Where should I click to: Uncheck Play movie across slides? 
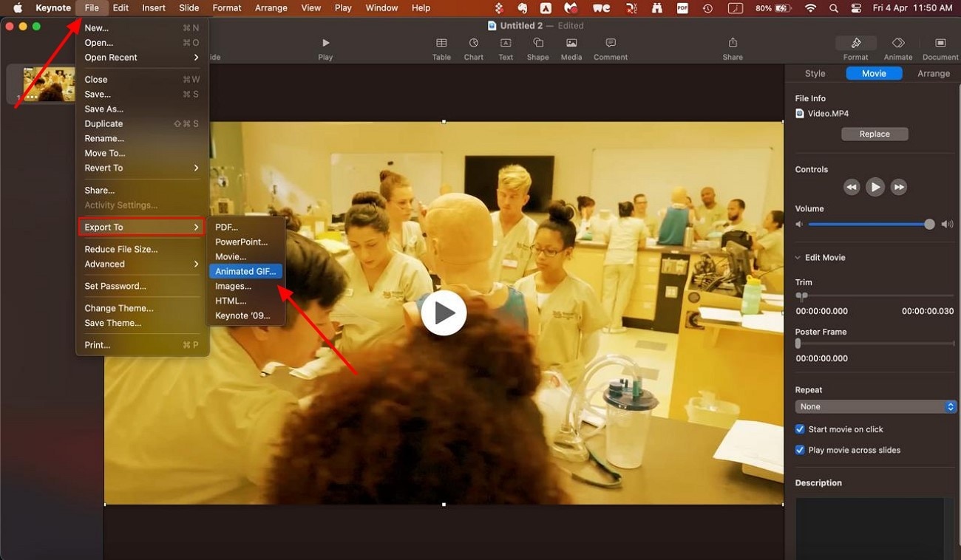[x=800, y=450]
